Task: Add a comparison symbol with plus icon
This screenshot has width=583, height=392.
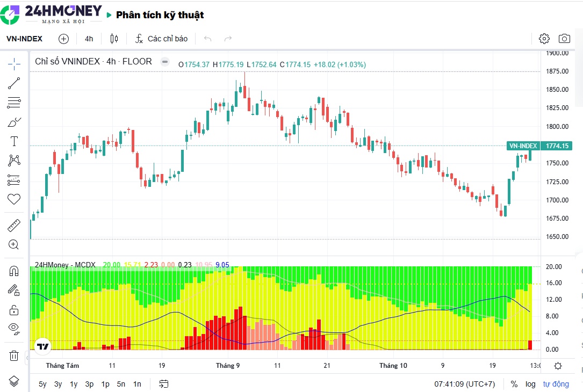Action: click(x=63, y=39)
